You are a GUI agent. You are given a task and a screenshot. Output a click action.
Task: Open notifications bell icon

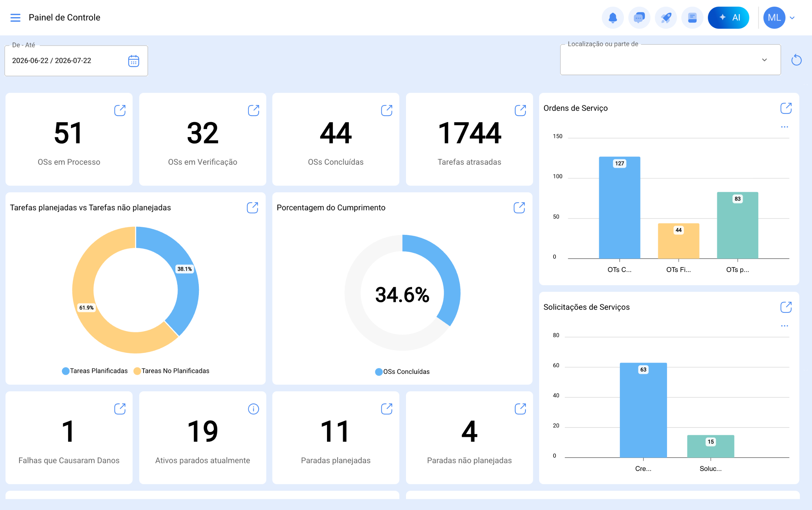[x=613, y=17]
